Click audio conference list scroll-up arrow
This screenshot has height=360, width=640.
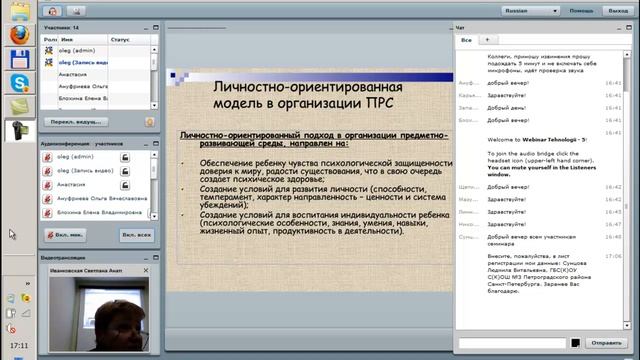[154, 155]
